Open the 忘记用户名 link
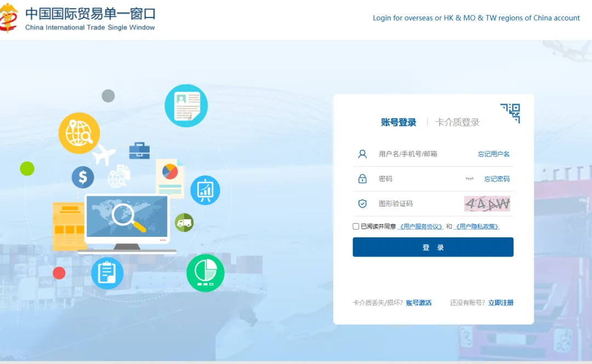Viewport: 592px width, 364px height. pos(494,154)
